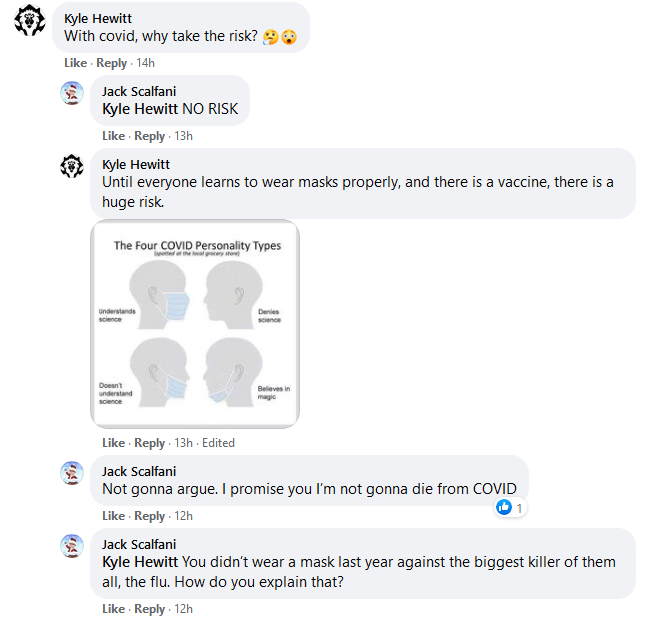Open Jack Scalfani's avatar on 'Not gonna argue' comment
646x618 pixels.
72,473
